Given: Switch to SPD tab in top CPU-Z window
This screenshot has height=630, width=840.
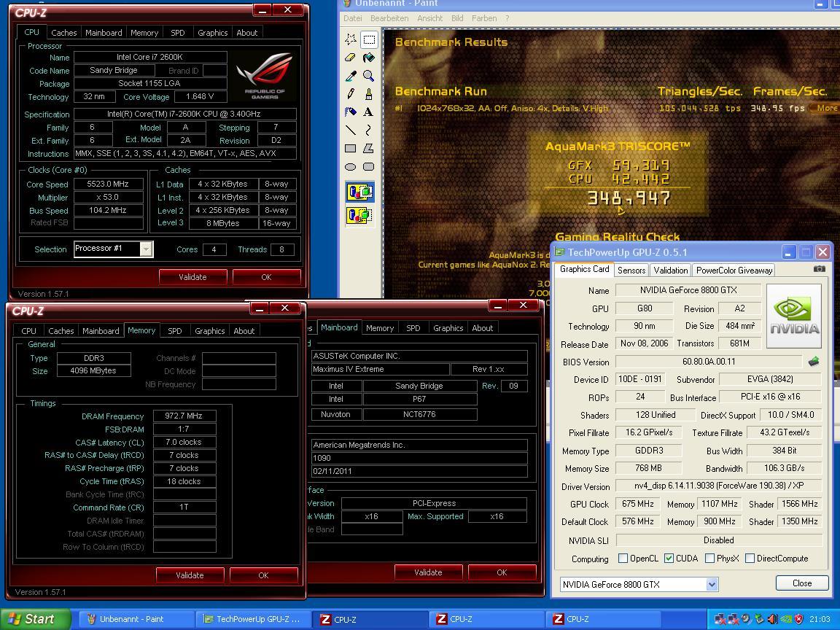Looking at the screenshot, I should pyautogui.click(x=177, y=33).
